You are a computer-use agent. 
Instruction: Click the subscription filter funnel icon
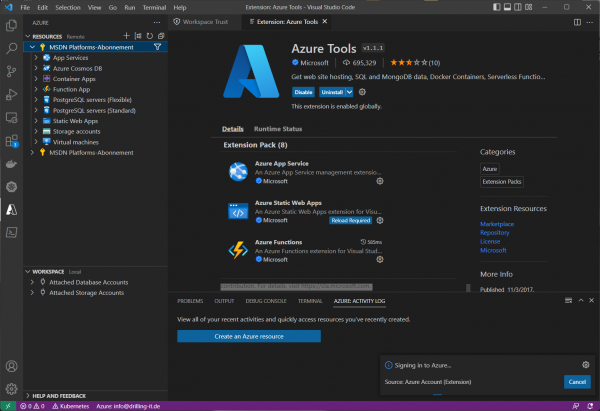click(157, 47)
